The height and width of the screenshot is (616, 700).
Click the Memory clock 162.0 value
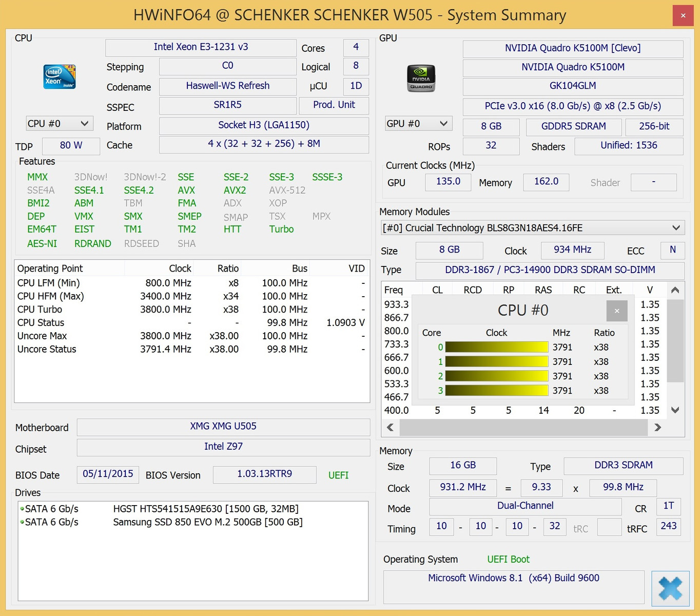coord(546,182)
